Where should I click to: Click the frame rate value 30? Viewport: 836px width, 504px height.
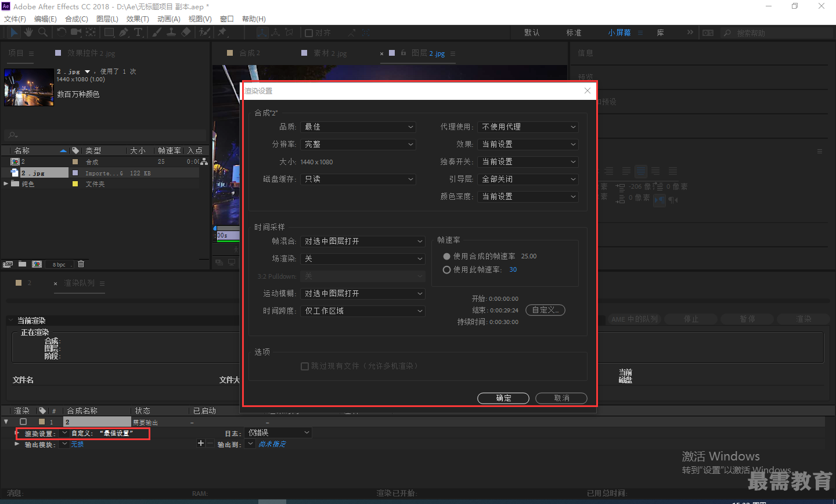513,269
